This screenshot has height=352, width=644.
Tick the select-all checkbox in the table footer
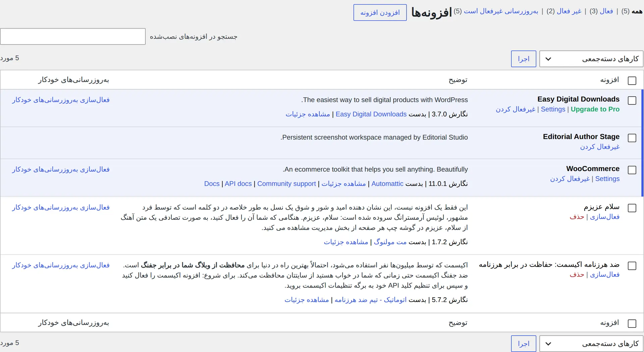click(x=632, y=323)
